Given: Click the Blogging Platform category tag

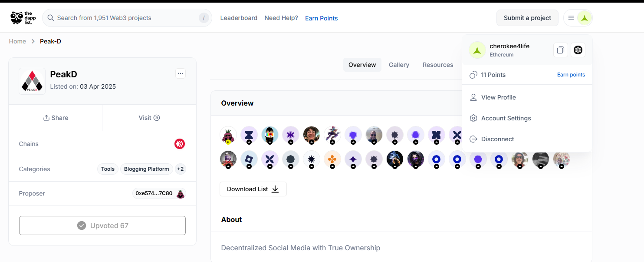Looking at the screenshot, I should (x=147, y=169).
